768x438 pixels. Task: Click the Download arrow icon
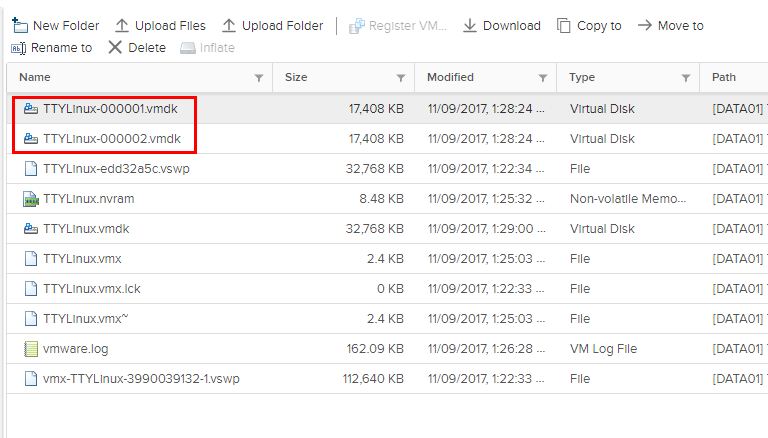[x=470, y=26]
